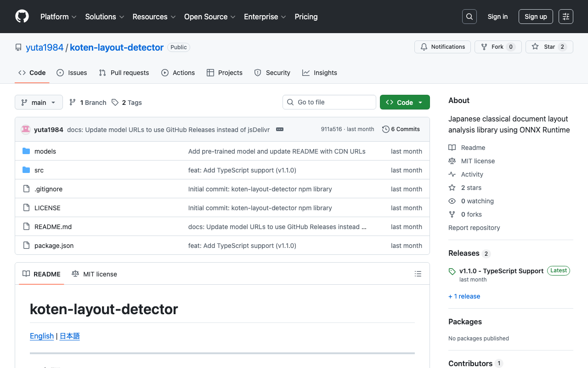Fork the koten-layout-detector repository
This screenshot has width=588, height=368.
coord(498,47)
